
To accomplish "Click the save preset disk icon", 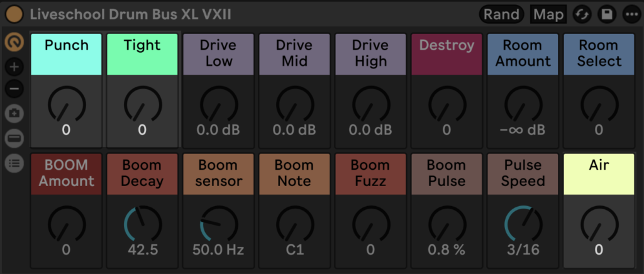I will (x=607, y=14).
